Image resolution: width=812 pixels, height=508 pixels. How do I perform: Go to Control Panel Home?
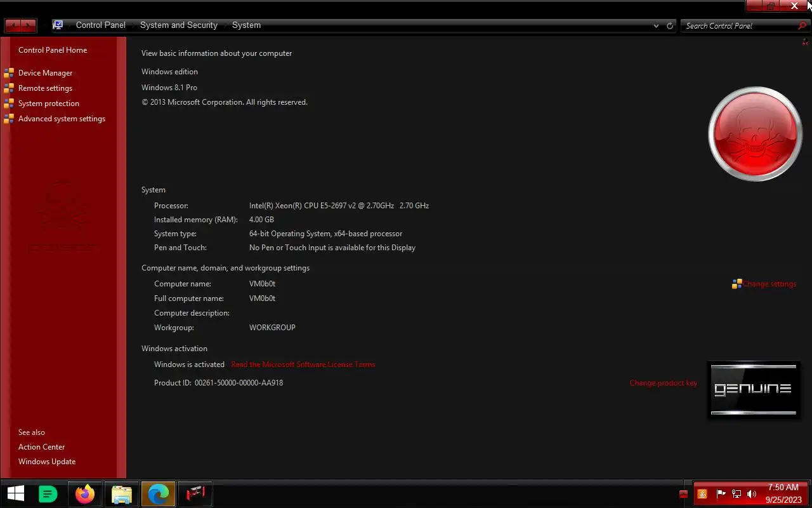click(53, 50)
